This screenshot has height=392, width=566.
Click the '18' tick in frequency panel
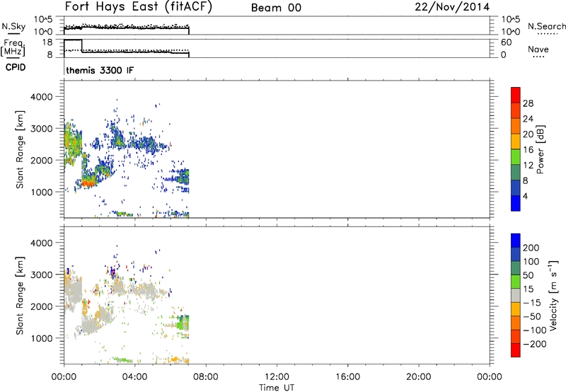coord(47,42)
